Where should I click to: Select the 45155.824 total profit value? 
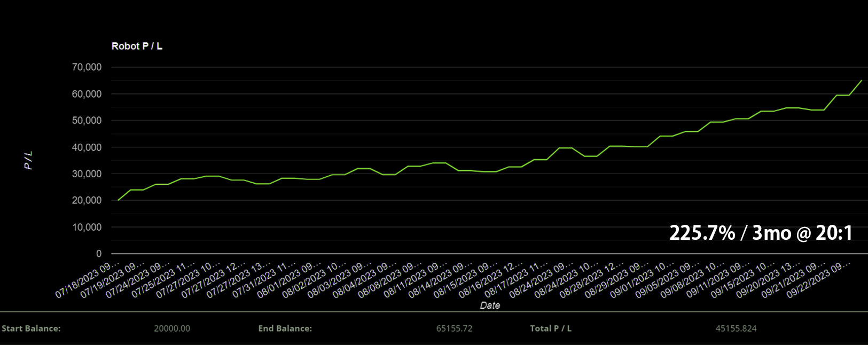tap(736, 328)
